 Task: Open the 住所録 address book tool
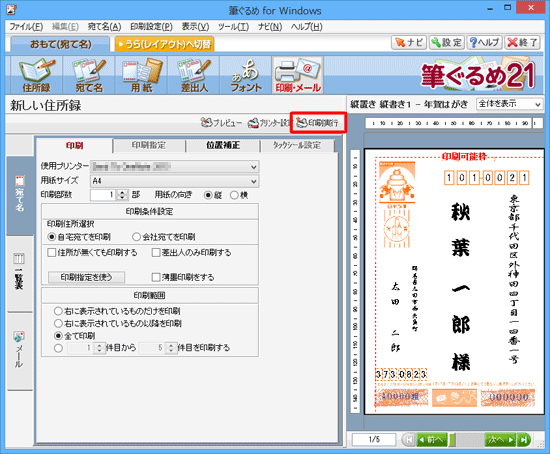[x=36, y=75]
